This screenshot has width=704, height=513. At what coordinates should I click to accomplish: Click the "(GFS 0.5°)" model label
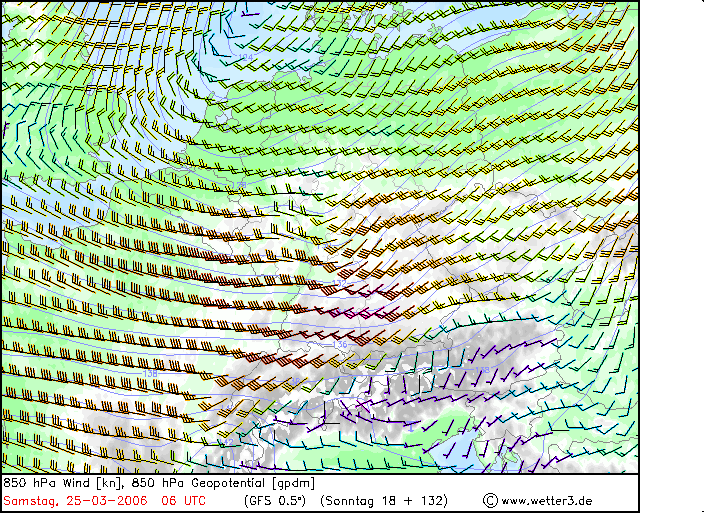[x=275, y=501]
